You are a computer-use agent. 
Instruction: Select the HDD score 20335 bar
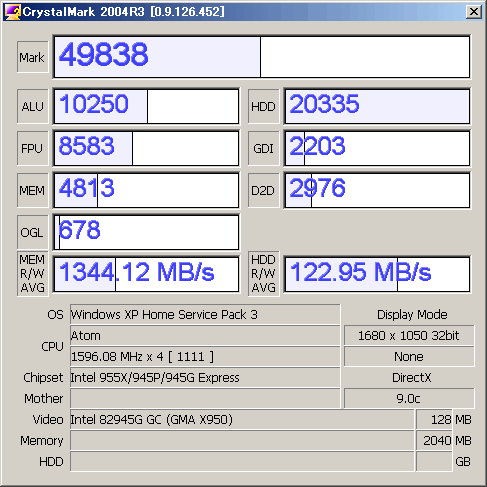pos(377,106)
